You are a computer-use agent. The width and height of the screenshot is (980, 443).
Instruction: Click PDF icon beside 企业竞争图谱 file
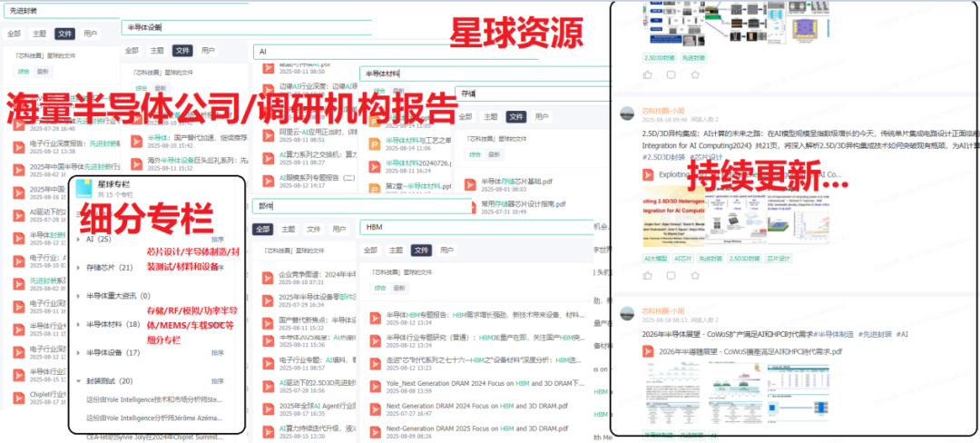tap(268, 278)
